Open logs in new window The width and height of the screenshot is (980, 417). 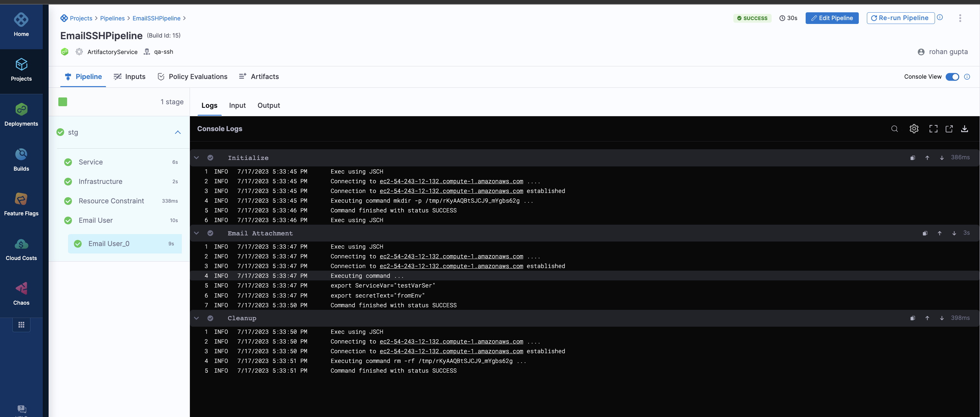click(x=949, y=129)
